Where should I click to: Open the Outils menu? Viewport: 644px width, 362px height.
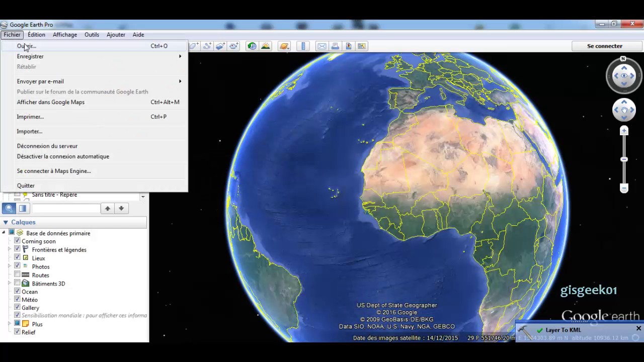tap(92, 35)
